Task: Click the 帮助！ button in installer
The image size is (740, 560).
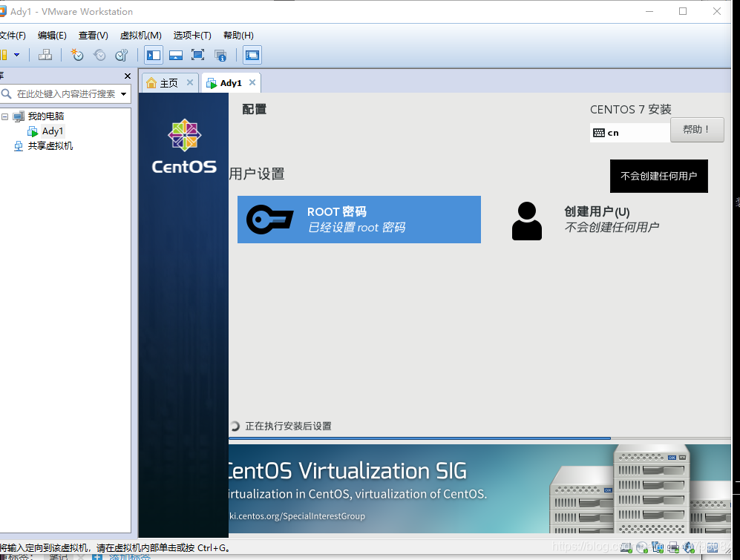Action: click(x=697, y=130)
